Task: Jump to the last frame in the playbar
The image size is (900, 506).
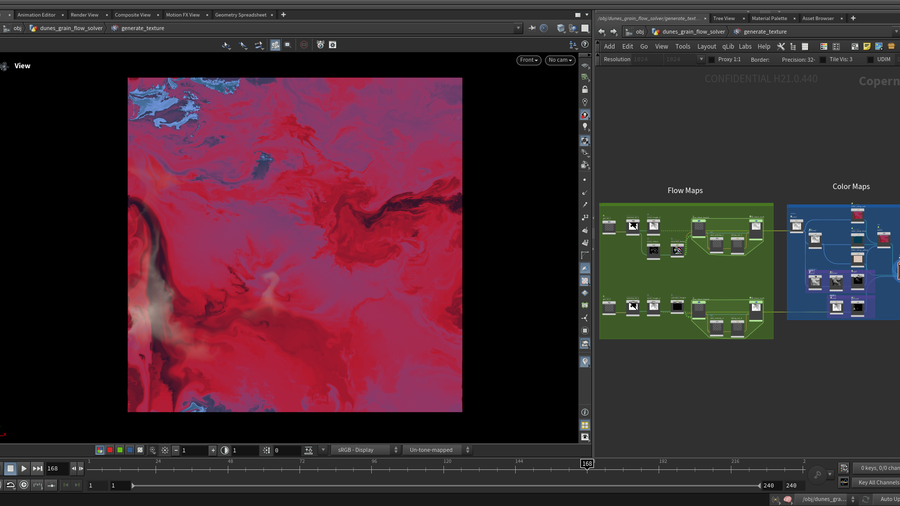Action: (37, 468)
